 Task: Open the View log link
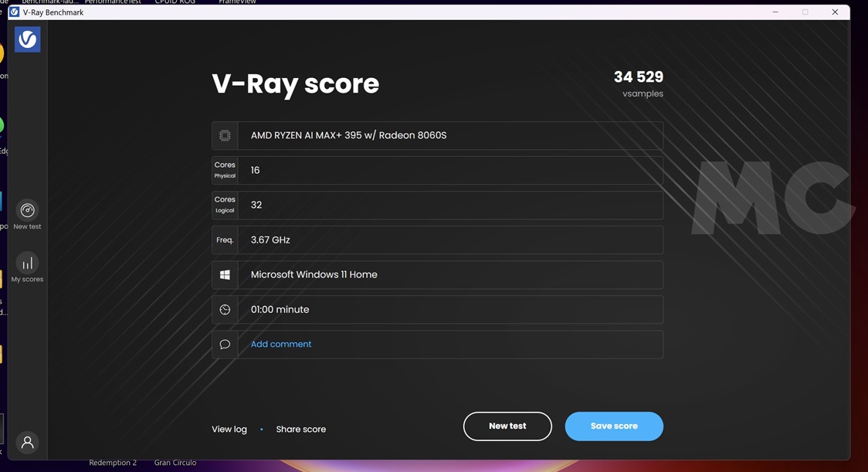coord(229,429)
